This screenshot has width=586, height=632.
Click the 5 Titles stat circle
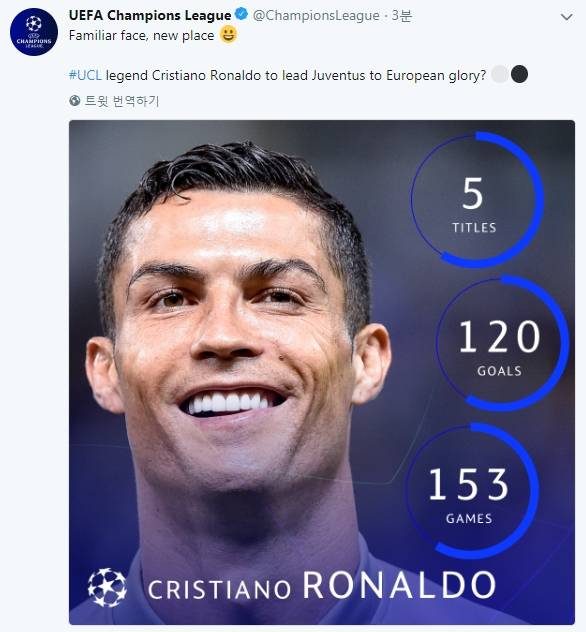point(477,200)
